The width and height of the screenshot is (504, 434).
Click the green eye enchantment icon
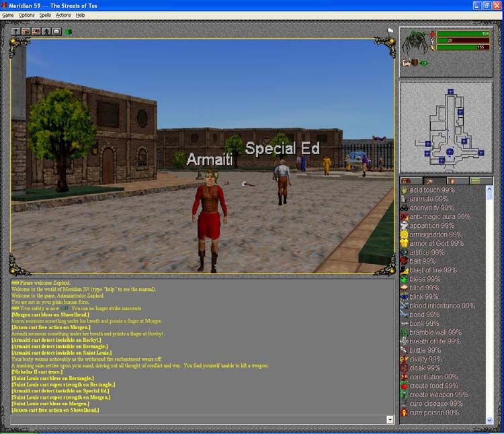[x=424, y=63]
